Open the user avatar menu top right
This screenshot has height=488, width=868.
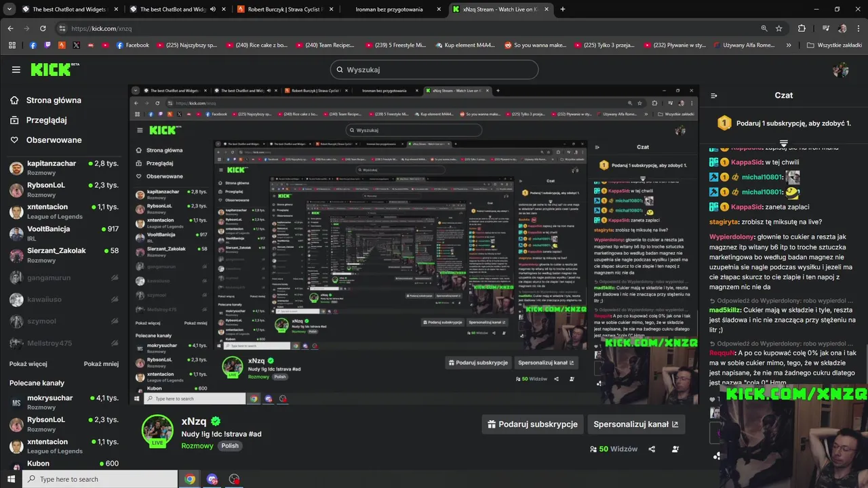click(x=841, y=69)
